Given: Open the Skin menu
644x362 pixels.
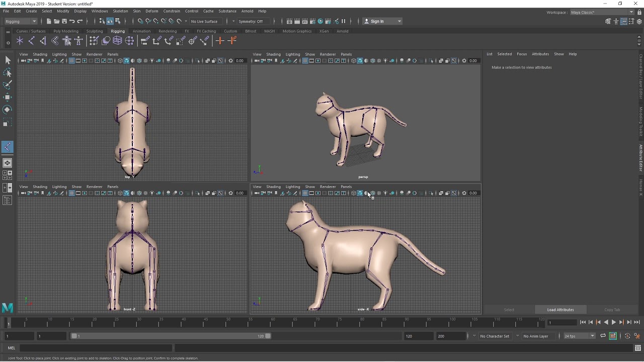Looking at the screenshot, I should point(137,11).
